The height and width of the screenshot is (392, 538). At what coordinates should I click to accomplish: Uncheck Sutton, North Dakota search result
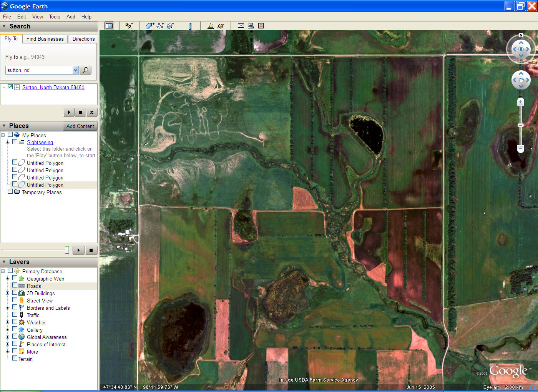click(x=10, y=87)
